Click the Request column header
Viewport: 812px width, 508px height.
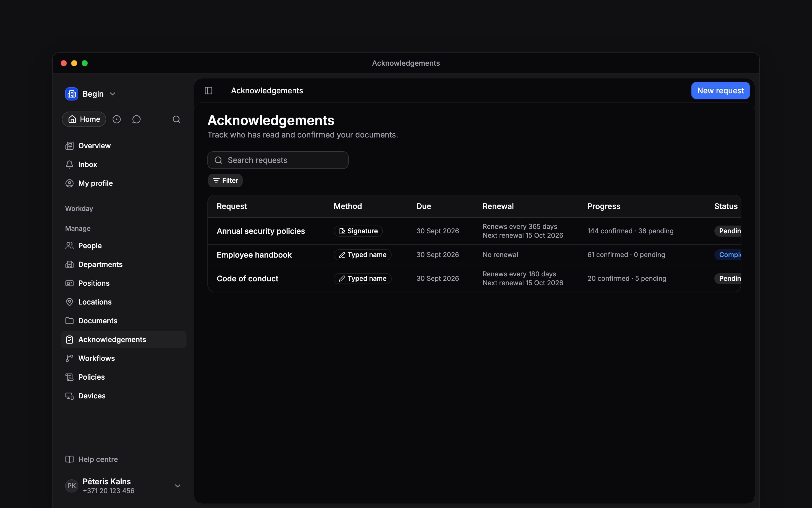pyautogui.click(x=231, y=206)
